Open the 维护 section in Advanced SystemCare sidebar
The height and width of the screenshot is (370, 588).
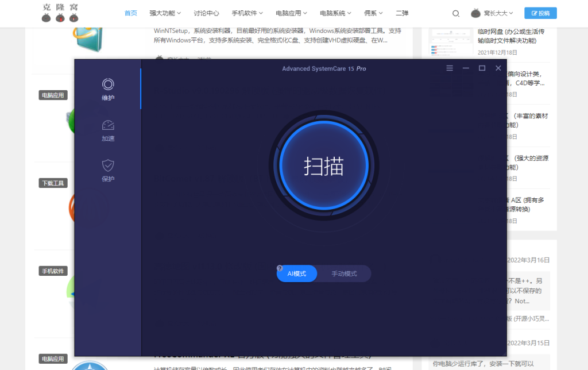[108, 90]
